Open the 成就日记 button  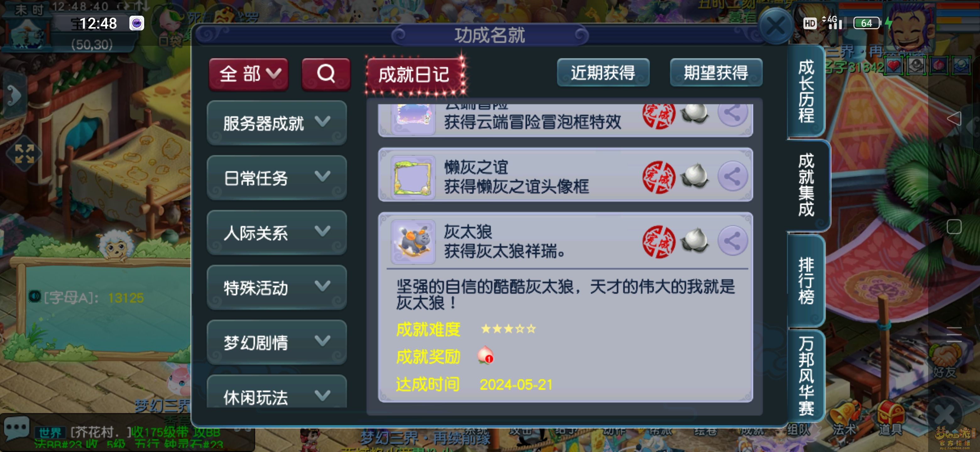point(415,74)
